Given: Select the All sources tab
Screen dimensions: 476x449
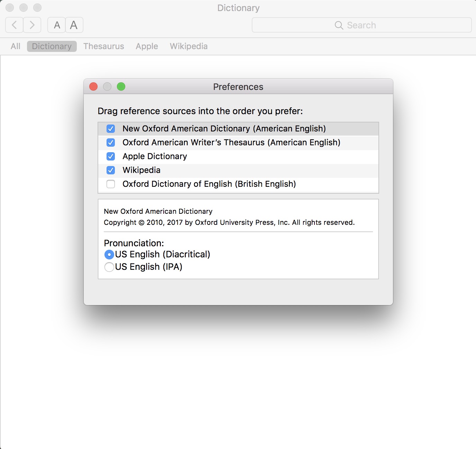Looking at the screenshot, I should (x=16, y=46).
